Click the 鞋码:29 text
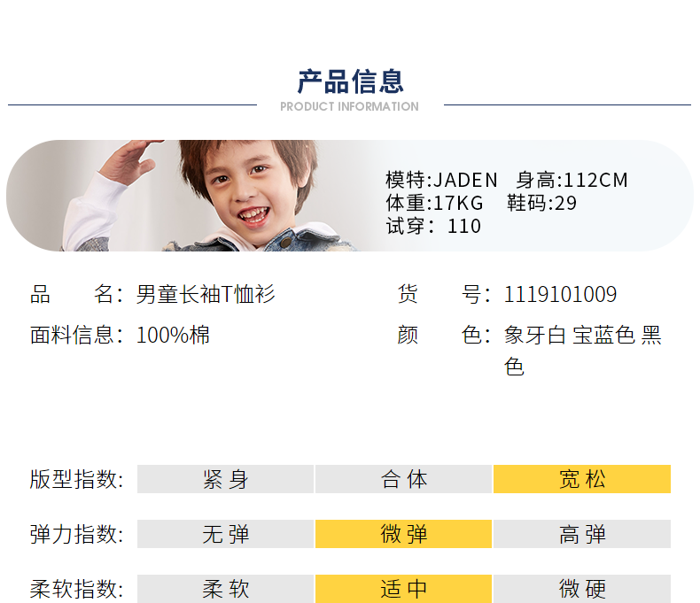This screenshot has height=603, width=700. coord(541,204)
